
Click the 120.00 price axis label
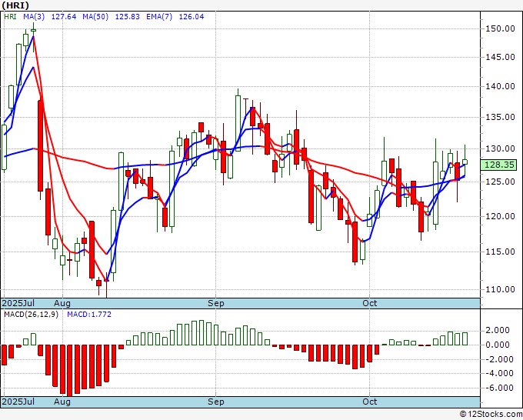[500, 216]
